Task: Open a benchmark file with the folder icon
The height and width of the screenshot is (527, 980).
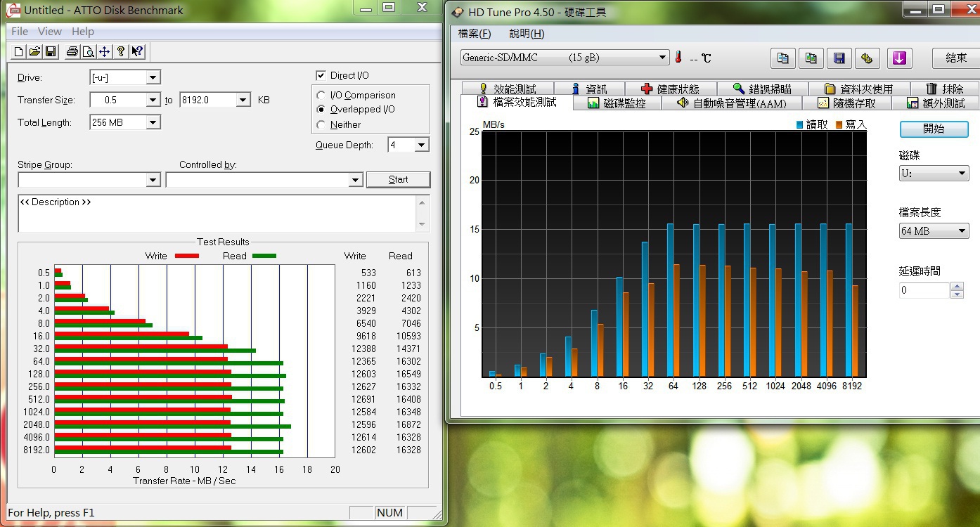Action: click(x=34, y=51)
